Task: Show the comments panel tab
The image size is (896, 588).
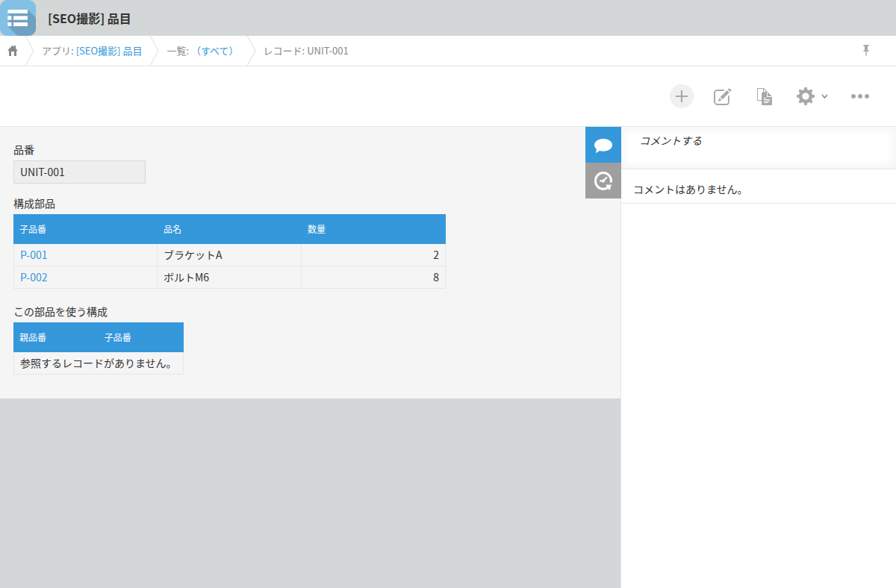Action: 603,145
